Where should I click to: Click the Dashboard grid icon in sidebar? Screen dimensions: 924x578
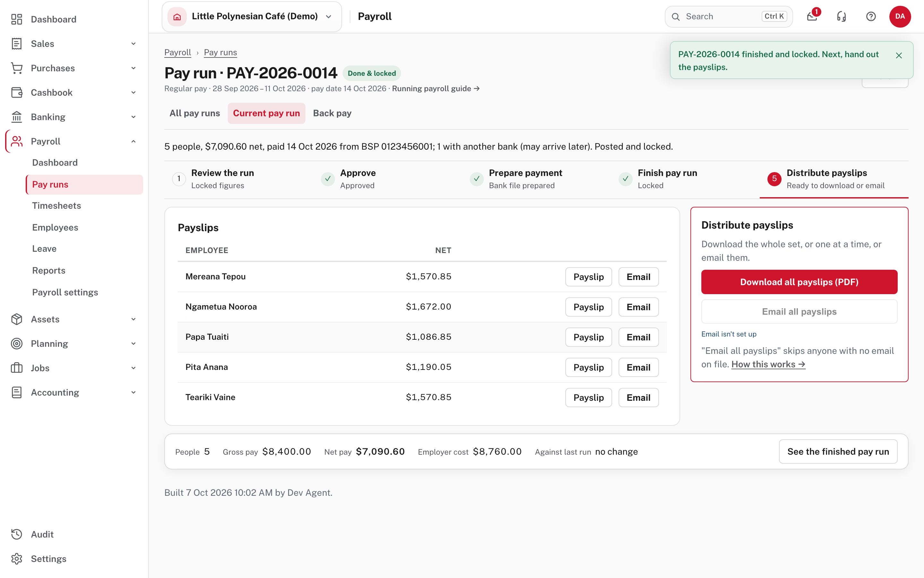coord(16,19)
